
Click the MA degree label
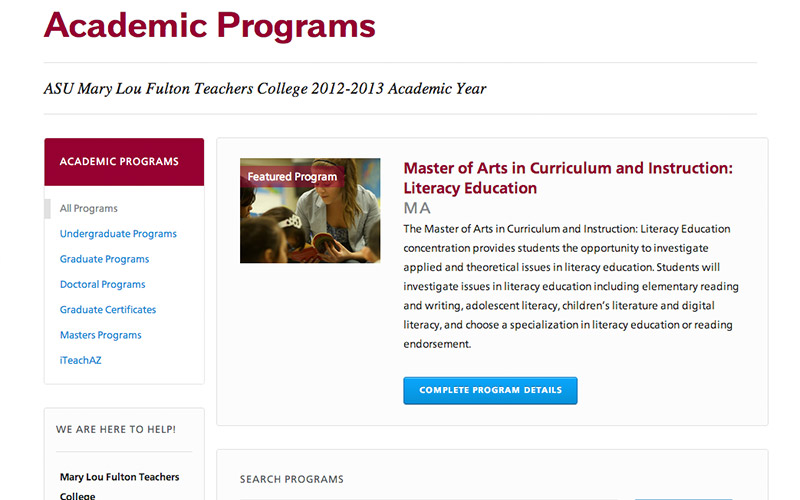(416, 208)
